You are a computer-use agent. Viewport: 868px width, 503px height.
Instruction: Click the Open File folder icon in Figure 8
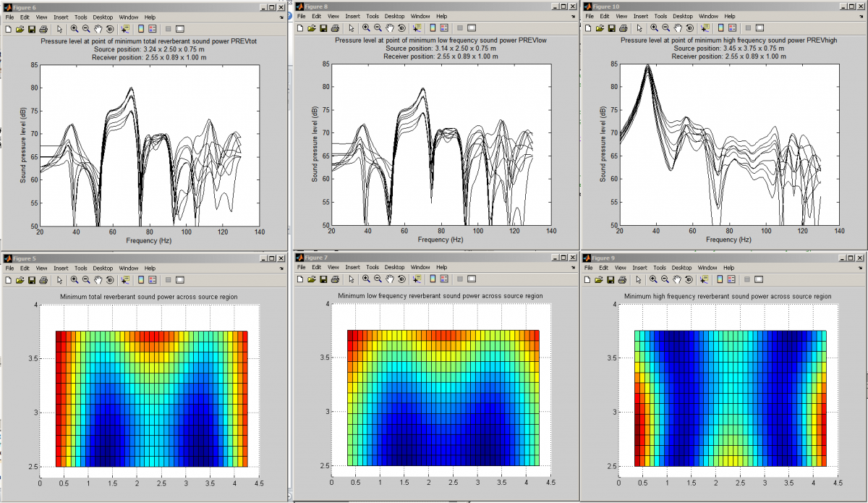(311, 28)
